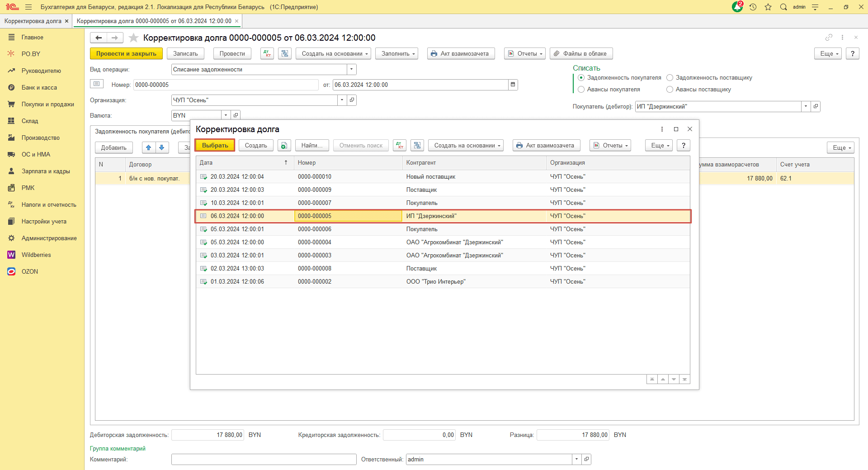Open calendar picker for date field

513,85
